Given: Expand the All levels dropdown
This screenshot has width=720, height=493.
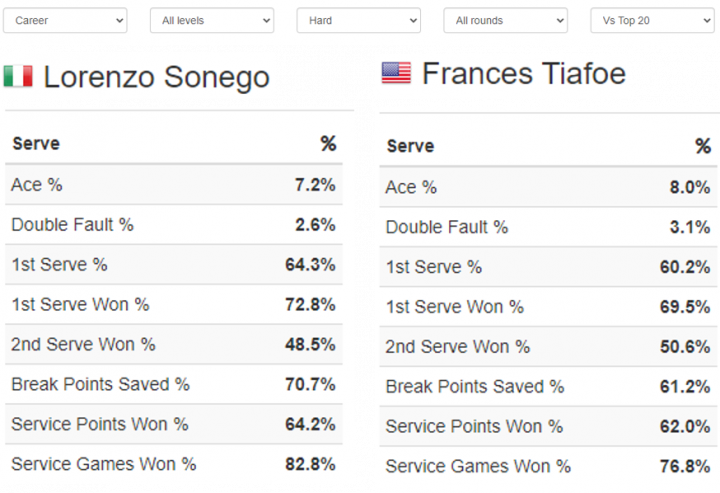Looking at the screenshot, I should [x=212, y=20].
